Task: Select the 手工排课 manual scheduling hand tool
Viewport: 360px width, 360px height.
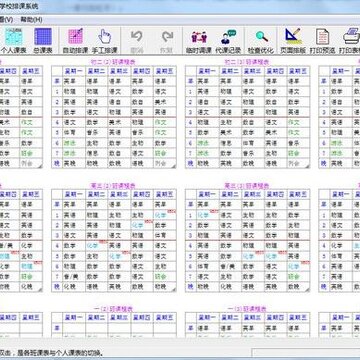Action: coord(105,41)
